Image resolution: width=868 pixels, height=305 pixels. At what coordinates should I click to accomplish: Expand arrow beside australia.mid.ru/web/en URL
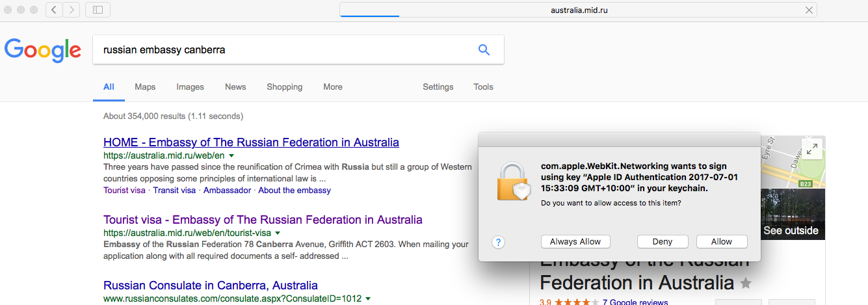tap(231, 157)
